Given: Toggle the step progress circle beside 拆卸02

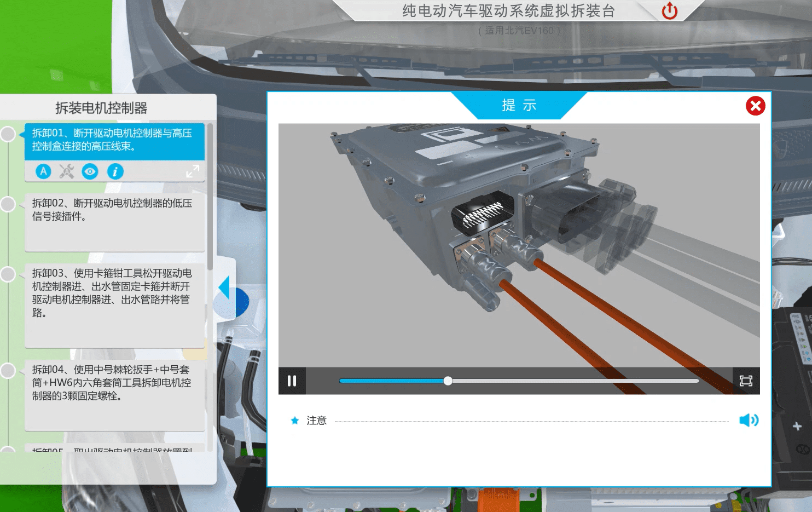Looking at the screenshot, I should [8, 204].
